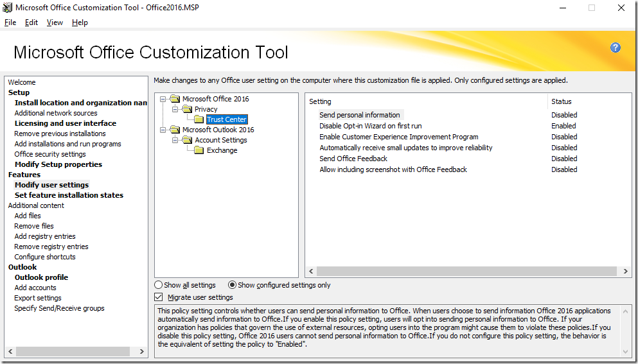Select Allow including screenshot with Office Feedback

coord(393,169)
